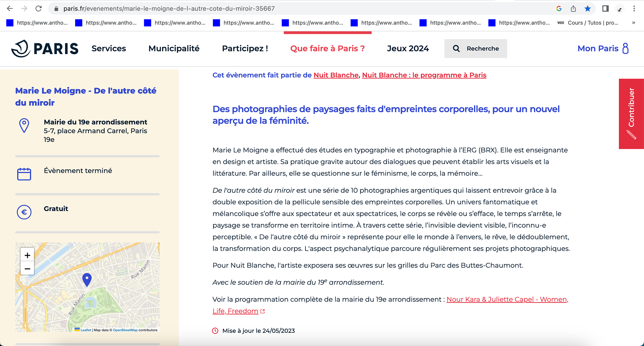Open Nuit Blanche : le programme à Paris

pos(424,75)
